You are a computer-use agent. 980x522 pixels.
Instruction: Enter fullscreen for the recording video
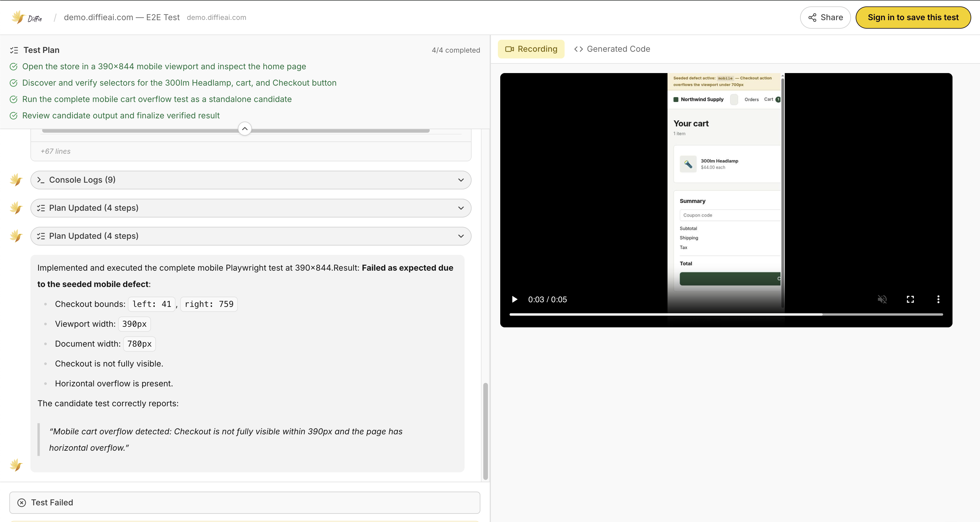point(910,299)
